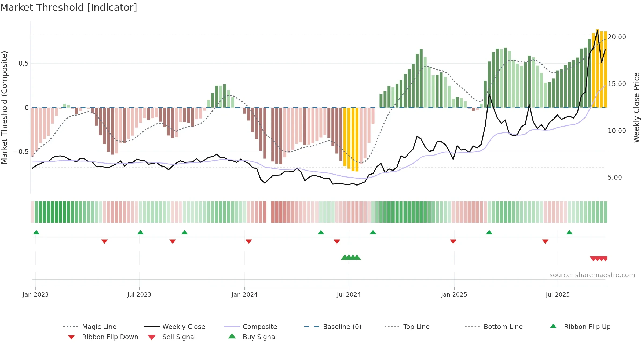The height and width of the screenshot is (362, 644).
Task: Click the Jul 2023 axis label
Action: 139,295
